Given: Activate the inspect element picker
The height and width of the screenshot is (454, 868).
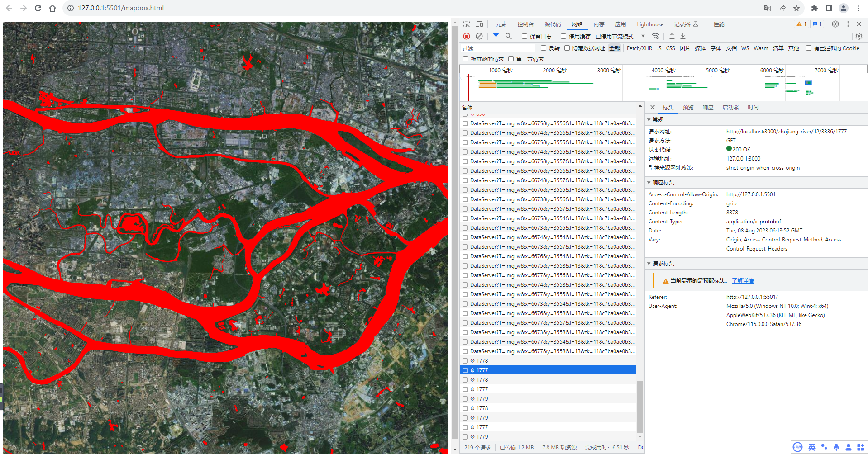Looking at the screenshot, I should tap(467, 24).
